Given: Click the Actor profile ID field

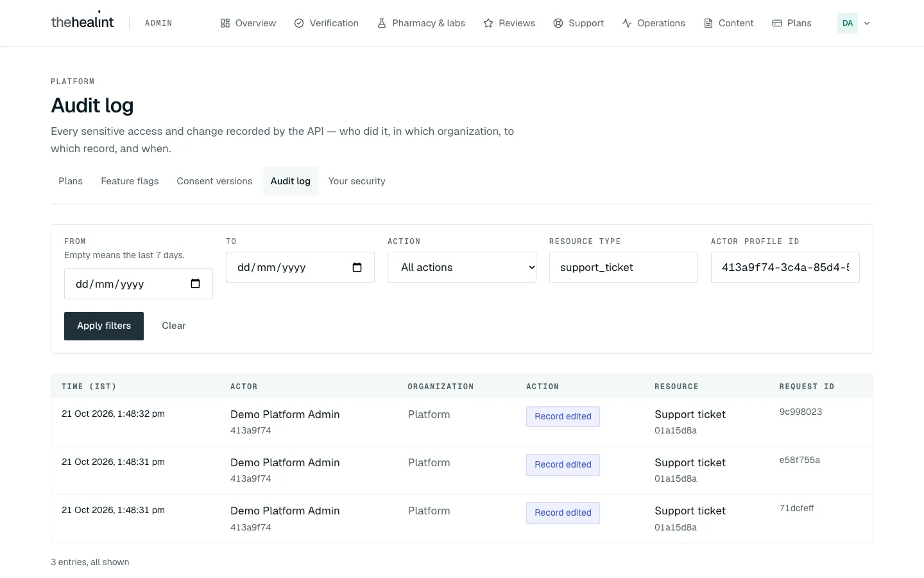Looking at the screenshot, I should tap(785, 267).
